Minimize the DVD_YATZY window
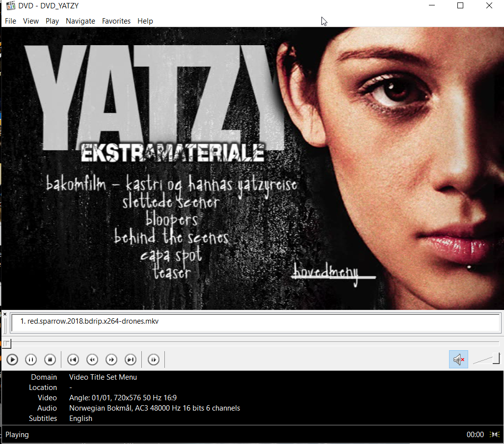504x444 pixels. tap(432, 5)
